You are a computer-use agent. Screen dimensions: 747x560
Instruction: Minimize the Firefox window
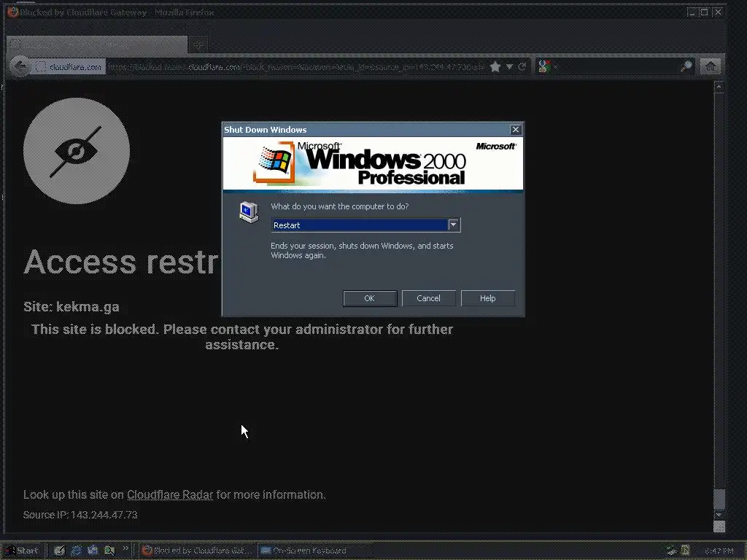(692, 12)
